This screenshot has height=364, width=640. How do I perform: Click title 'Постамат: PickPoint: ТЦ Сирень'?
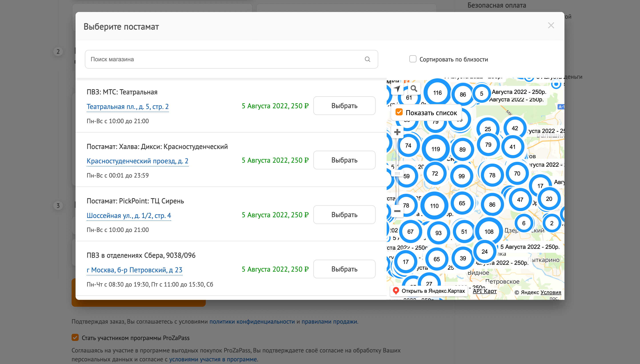tap(135, 201)
